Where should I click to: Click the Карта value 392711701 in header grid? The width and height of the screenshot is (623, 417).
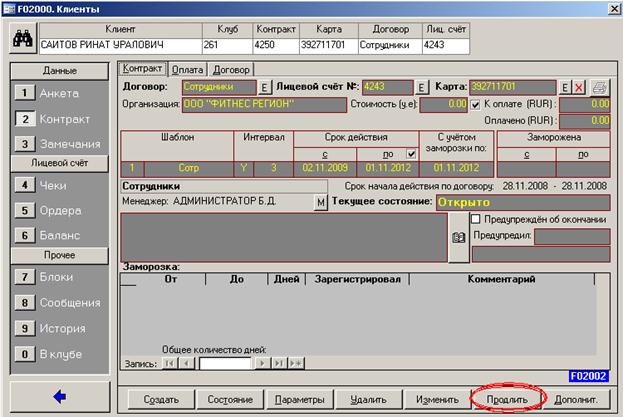pos(329,45)
